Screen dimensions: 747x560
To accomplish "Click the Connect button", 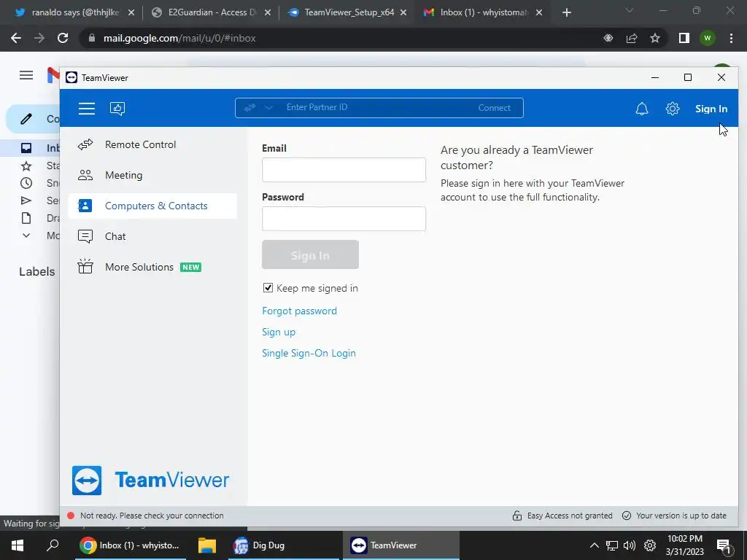I will [x=494, y=108].
